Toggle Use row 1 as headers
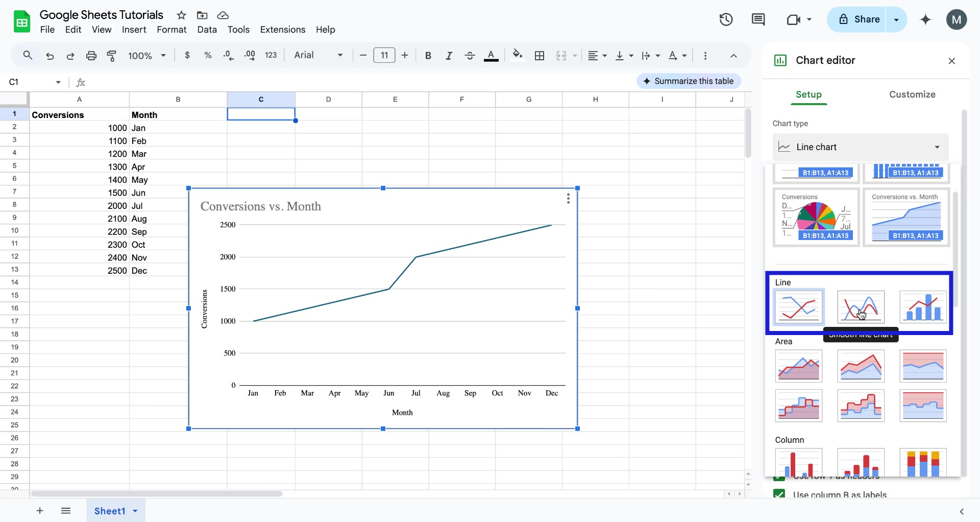980x522 pixels. coord(780,478)
